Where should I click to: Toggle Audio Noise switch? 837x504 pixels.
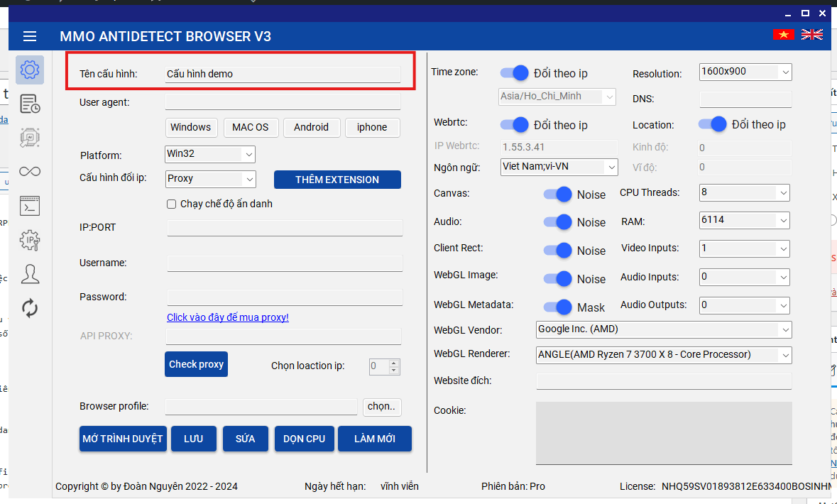click(x=558, y=221)
